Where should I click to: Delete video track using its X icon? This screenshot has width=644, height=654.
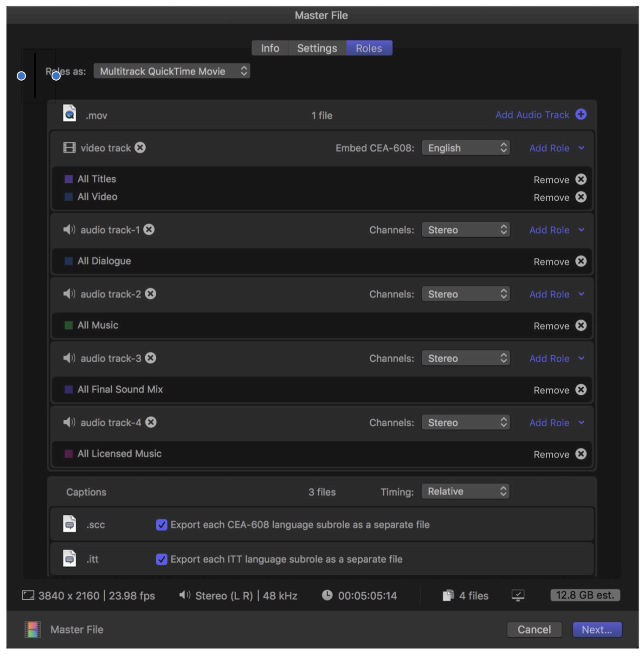click(140, 147)
